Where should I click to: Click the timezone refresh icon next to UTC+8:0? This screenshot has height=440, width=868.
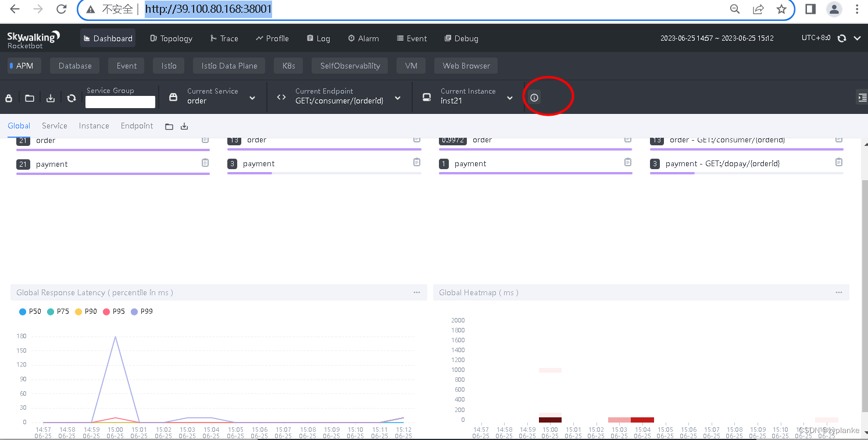[841, 38]
